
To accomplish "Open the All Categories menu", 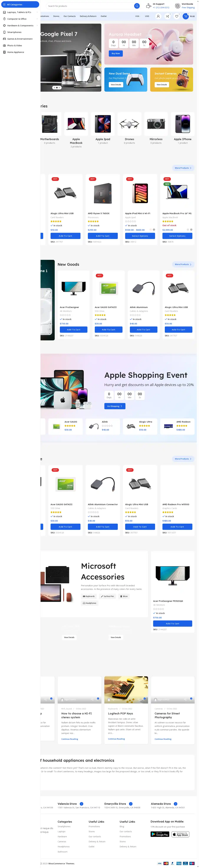I will [20, 4].
